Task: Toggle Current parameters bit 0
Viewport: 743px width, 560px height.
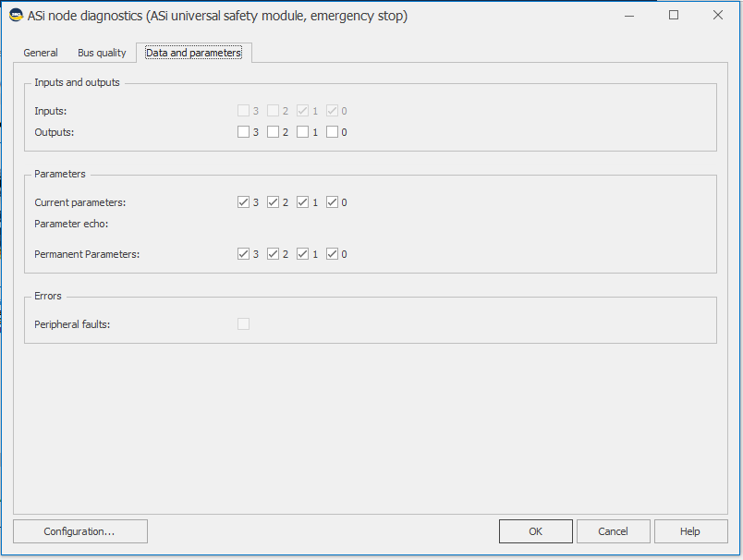Action: 332,202
